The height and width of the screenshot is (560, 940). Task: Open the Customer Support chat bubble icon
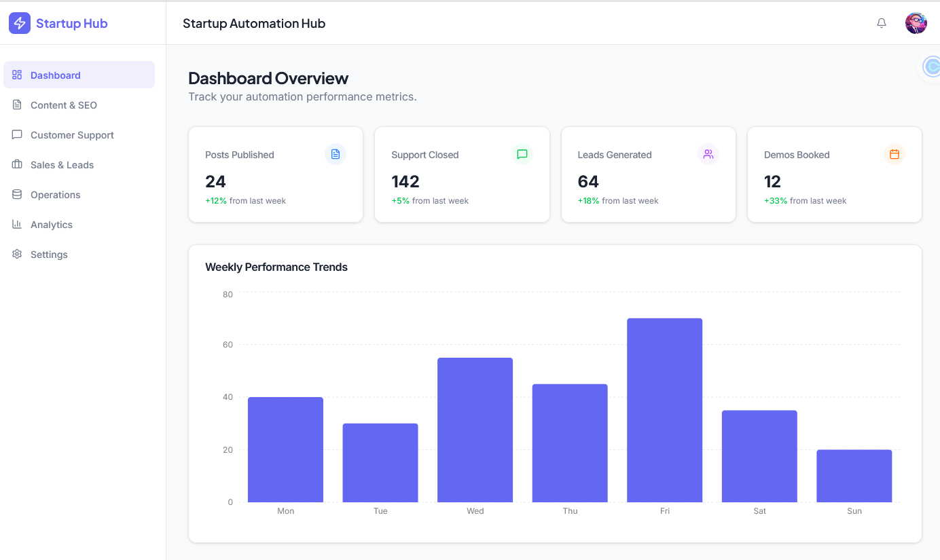(16, 134)
